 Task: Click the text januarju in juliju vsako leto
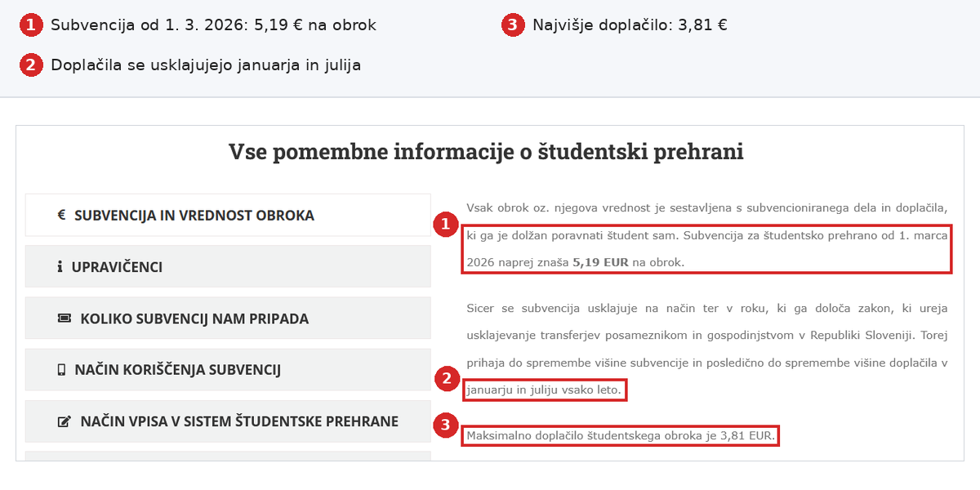(x=544, y=390)
